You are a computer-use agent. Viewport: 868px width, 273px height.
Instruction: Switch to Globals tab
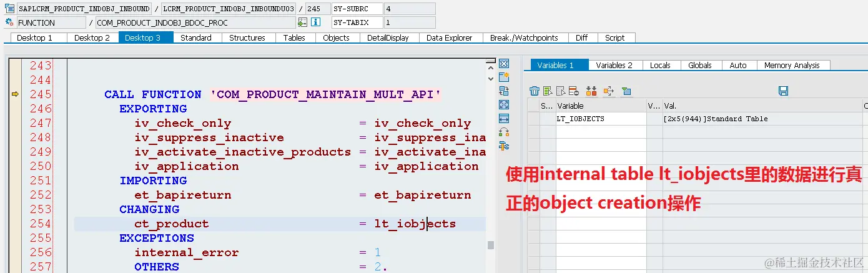[x=700, y=65]
